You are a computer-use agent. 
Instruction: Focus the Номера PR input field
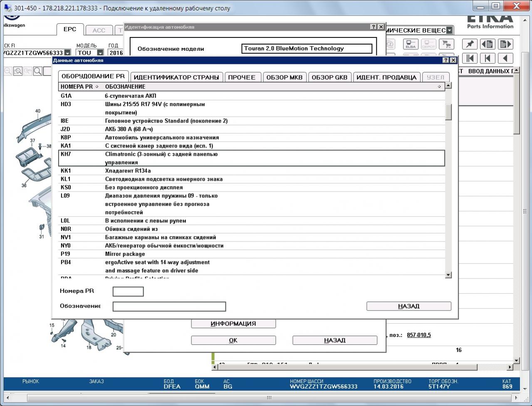(x=128, y=291)
